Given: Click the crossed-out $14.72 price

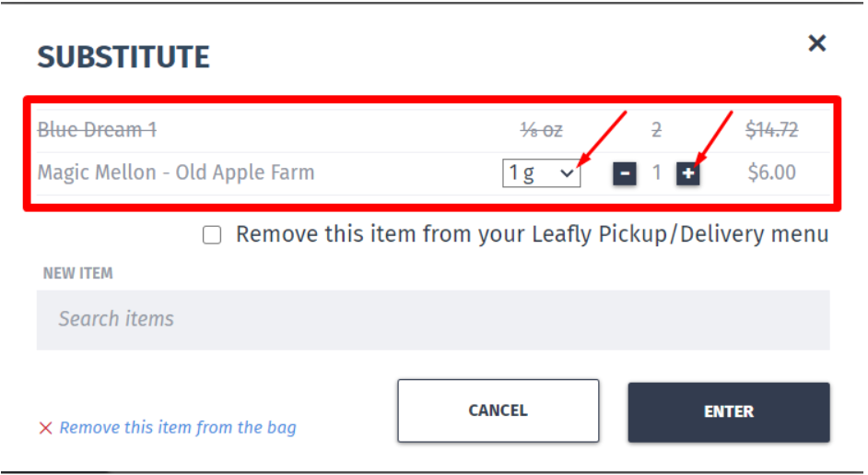Looking at the screenshot, I should [x=771, y=130].
